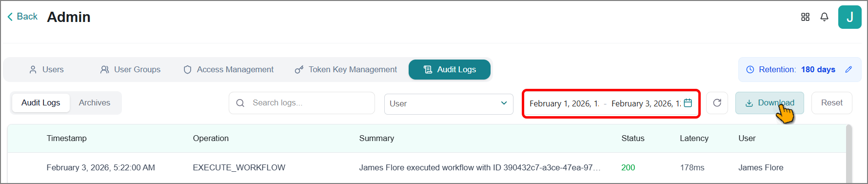Open the date range calendar icon
This screenshot has width=868, height=184.
click(x=688, y=103)
